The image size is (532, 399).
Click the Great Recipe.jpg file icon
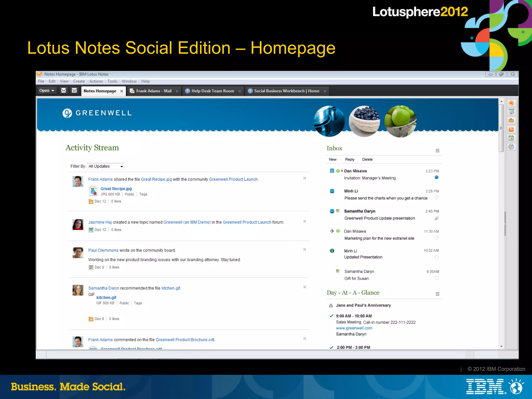[93, 191]
